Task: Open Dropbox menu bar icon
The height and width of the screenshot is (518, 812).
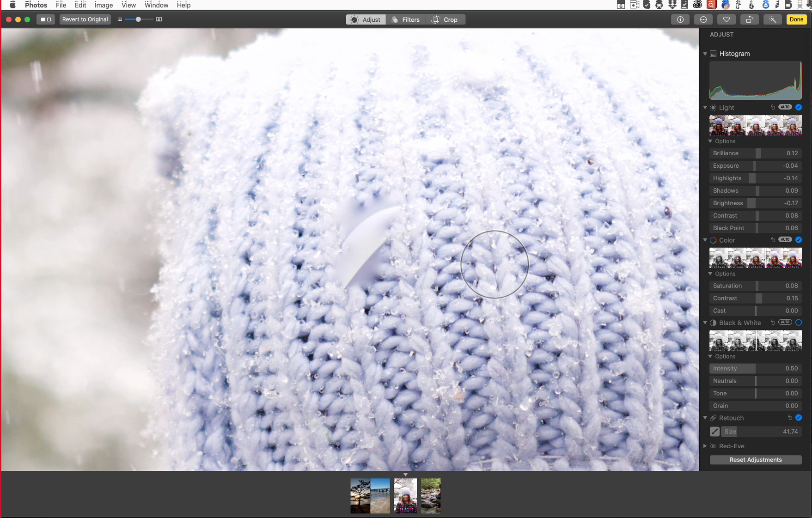Action: pyautogui.click(x=672, y=5)
